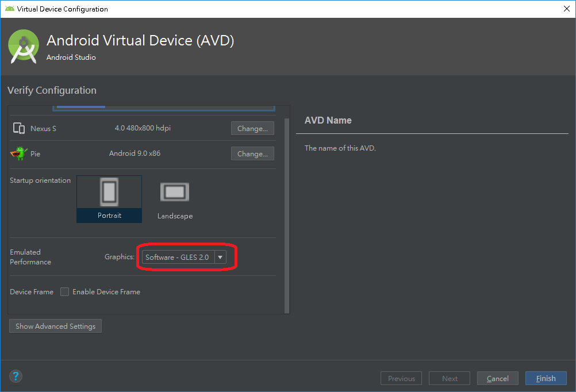576x392 pixels.
Task: Click the Android Studio logo icon
Action: pos(24,47)
